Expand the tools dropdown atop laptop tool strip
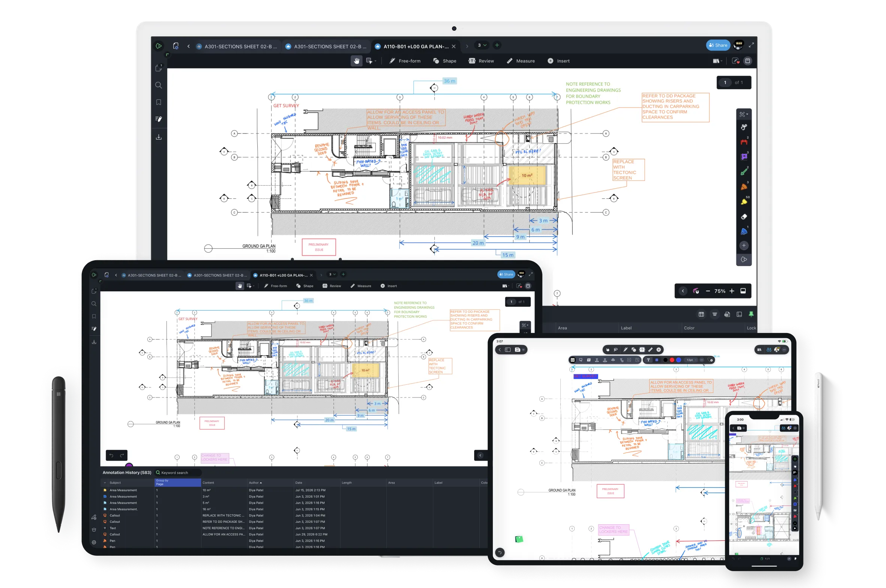Image resolution: width=886 pixels, height=588 pixels. pos(743,114)
